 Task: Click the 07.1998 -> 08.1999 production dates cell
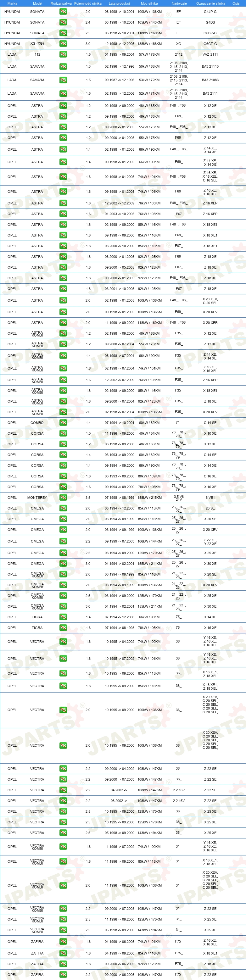(x=120, y=498)
